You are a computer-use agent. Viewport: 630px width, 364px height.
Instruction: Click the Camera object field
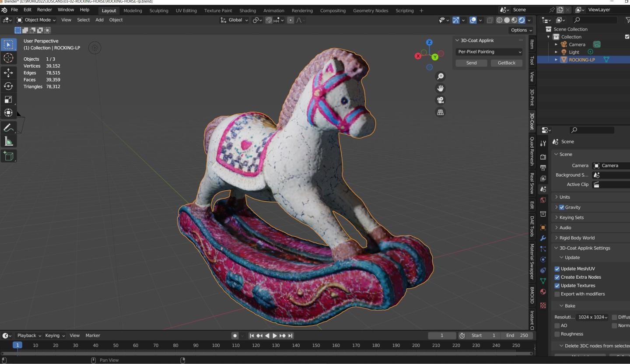coord(611,166)
